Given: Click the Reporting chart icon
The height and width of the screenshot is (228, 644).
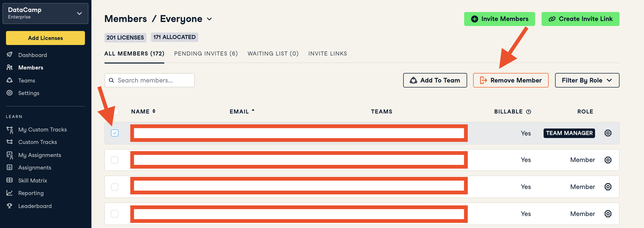Looking at the screenshot, I should click(9, 193).
